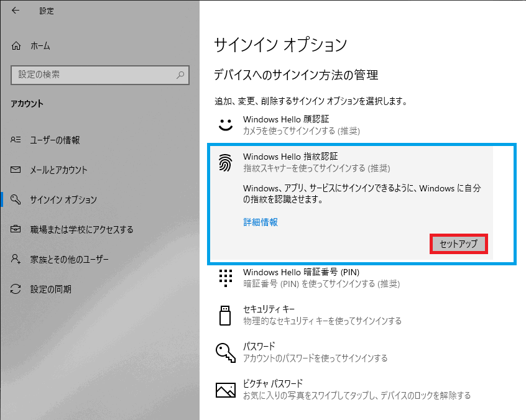Click the family users person-plus icon

(x=16, y=258)
